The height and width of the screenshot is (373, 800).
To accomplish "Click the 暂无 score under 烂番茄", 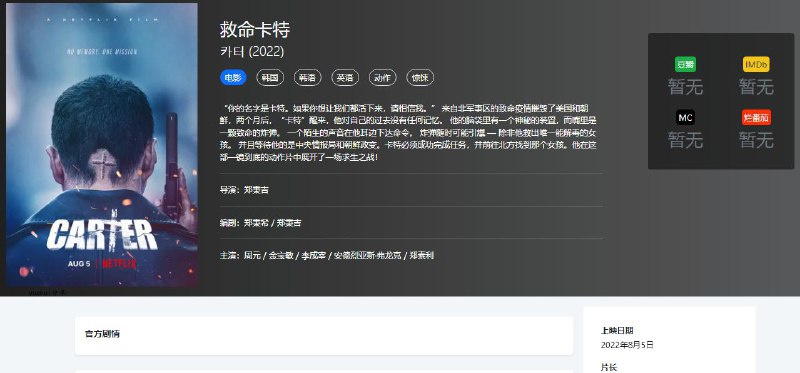I will point(756,140).
